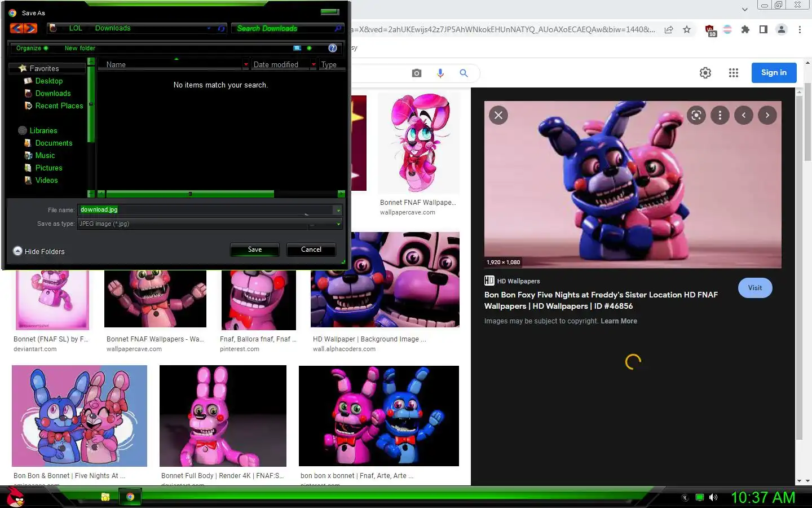Viewport: 812px width, 508px height.
Task: Search by image with camera icon
Action: coord(417,73)
